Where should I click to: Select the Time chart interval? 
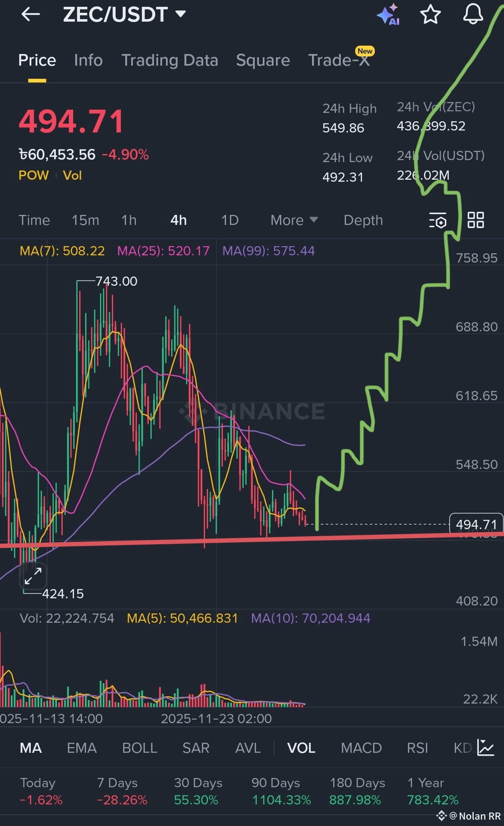pos(34,220)
